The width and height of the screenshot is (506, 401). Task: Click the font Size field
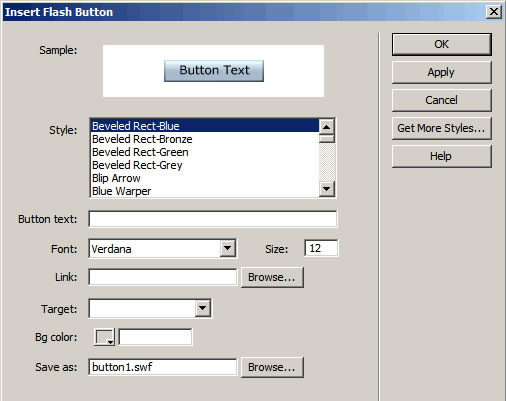click(321, 248)
